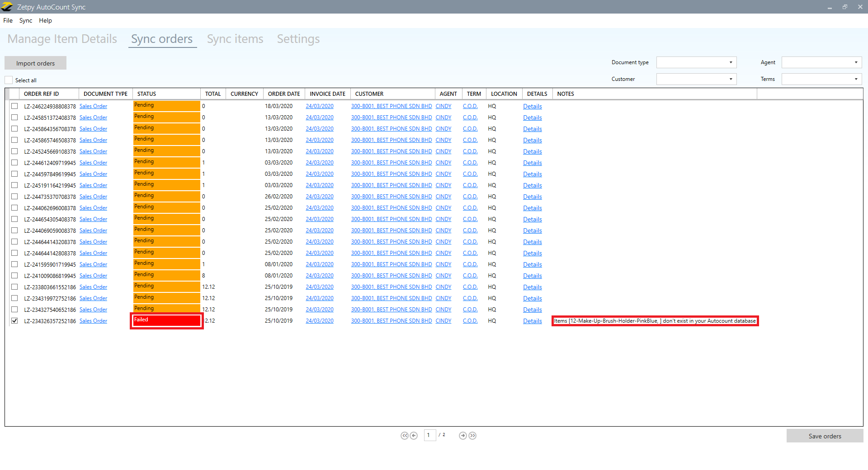This screenshot has height=470, width=868.
Task: Go to first page of orders
Action: [404, 436]
